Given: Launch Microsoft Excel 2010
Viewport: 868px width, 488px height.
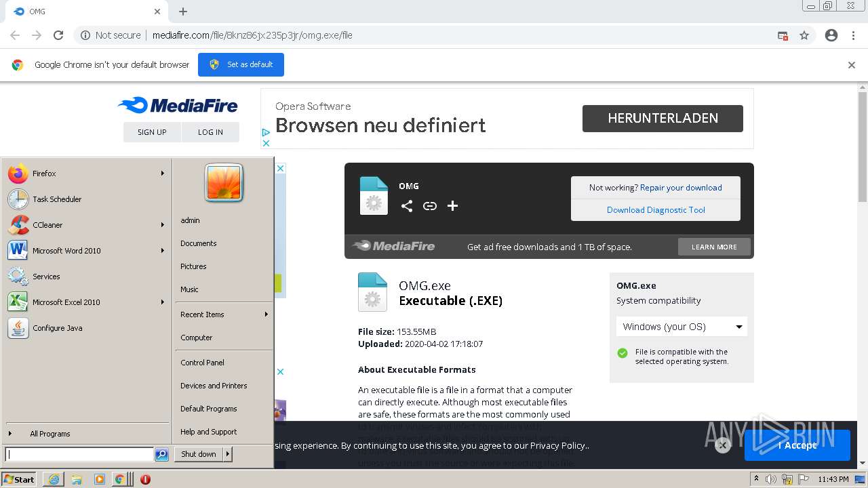Looking at the screenshot, I should coord(86,302).
